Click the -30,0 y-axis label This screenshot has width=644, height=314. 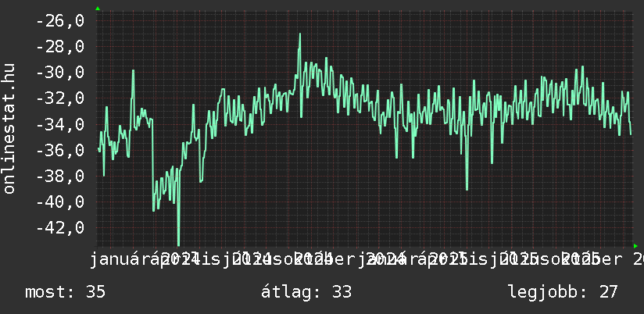tap(60, 73)
